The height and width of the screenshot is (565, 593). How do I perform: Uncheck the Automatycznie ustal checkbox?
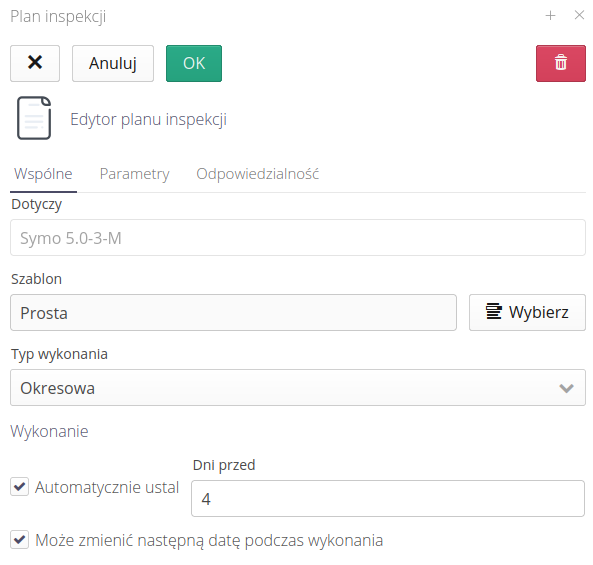coord(19,486)
